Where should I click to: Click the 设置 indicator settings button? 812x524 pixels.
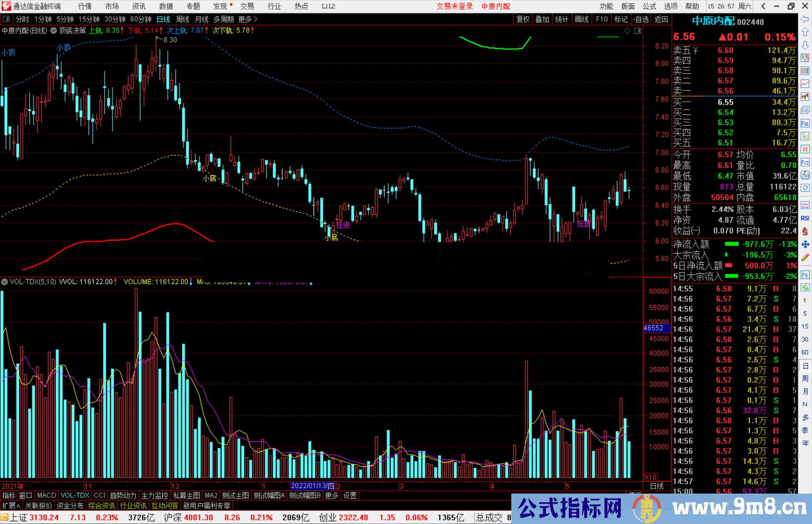350,495
